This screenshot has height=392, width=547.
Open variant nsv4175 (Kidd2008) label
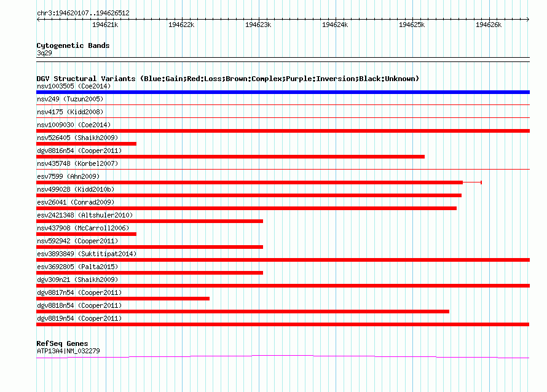(x=70, y=112)
